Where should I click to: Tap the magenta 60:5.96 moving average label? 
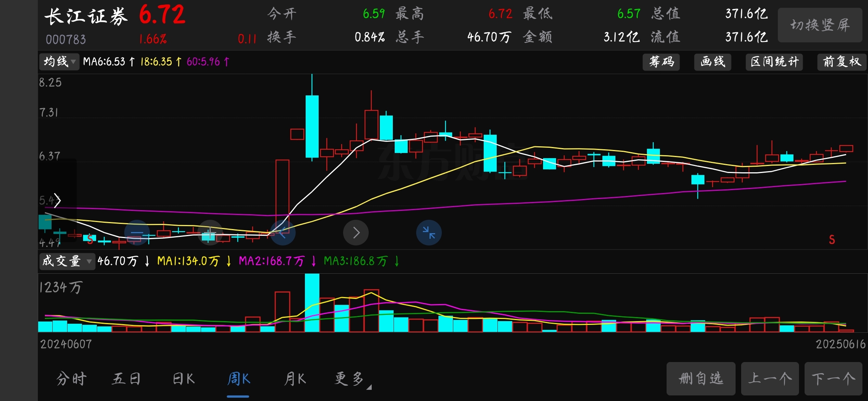(x=208, y=62)
